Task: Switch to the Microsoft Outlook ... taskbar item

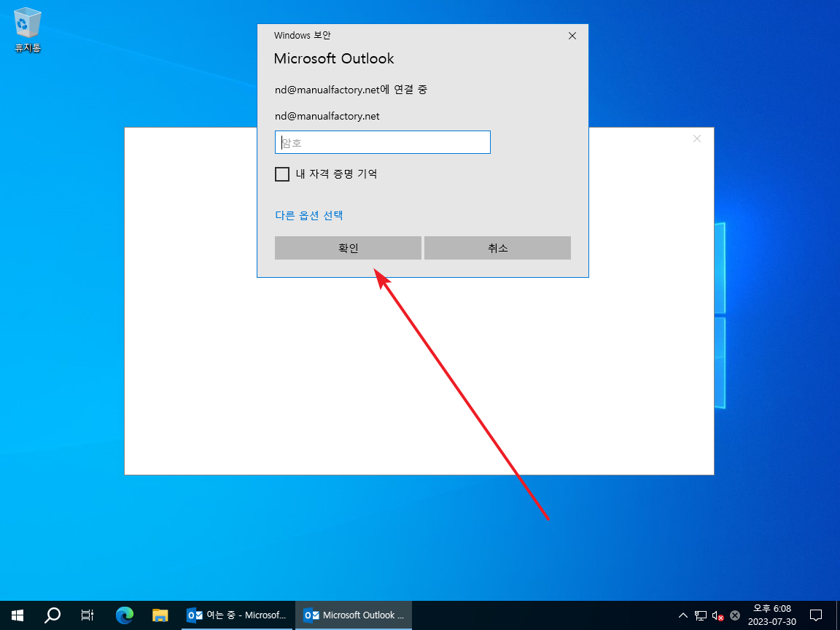Action: 354,615
